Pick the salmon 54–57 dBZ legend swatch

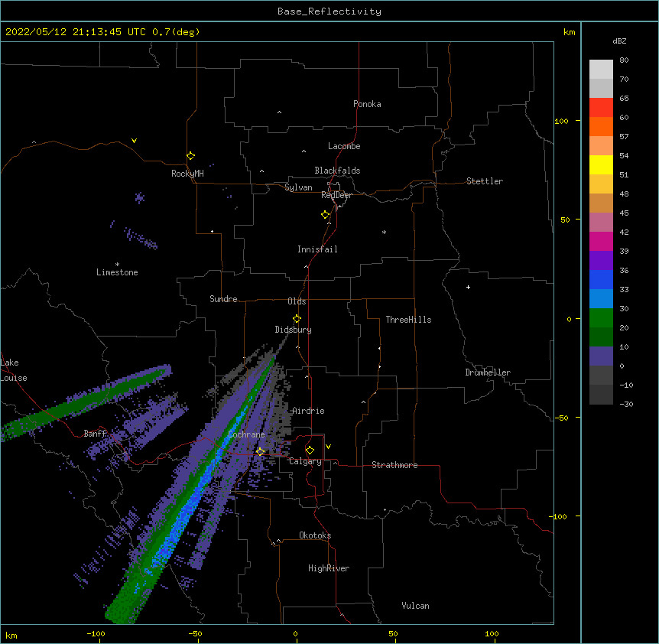601,146
